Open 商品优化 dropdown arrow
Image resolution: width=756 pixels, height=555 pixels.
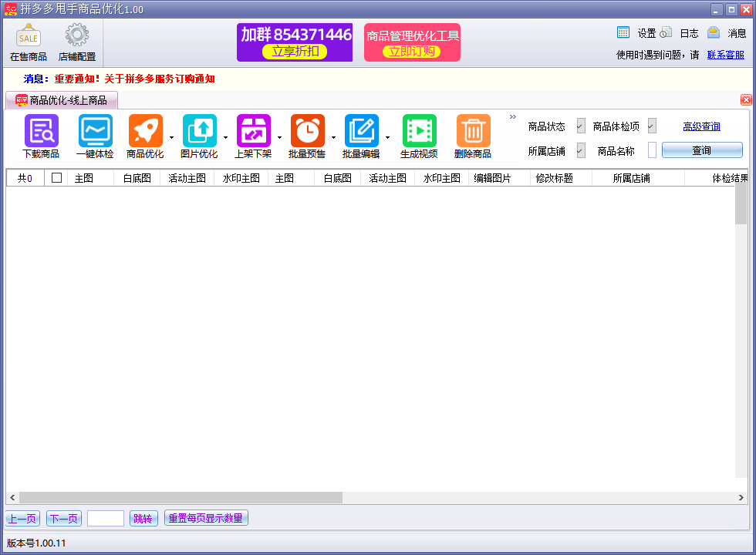click(x=171, y=137)
